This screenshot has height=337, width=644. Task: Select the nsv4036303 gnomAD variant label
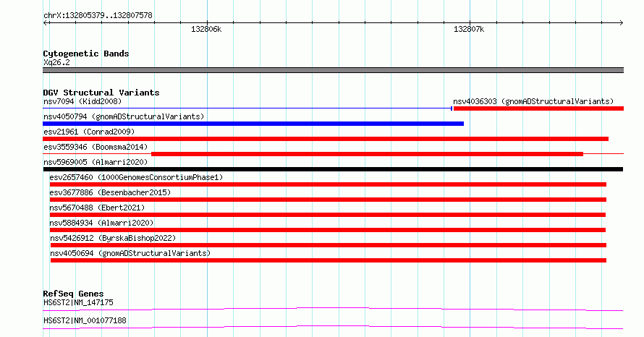point(533,101)
